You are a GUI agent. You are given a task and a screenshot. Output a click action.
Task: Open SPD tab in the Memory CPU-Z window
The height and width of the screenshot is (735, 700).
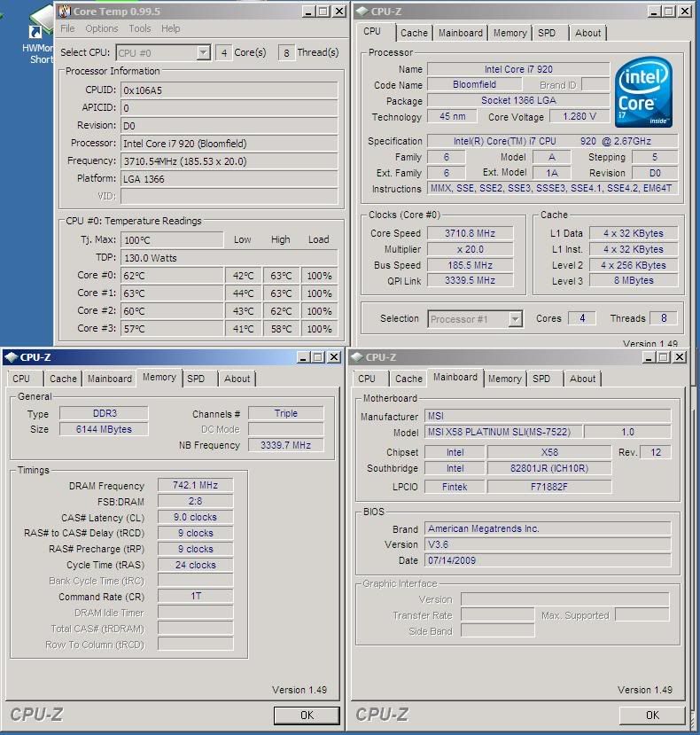196,379
